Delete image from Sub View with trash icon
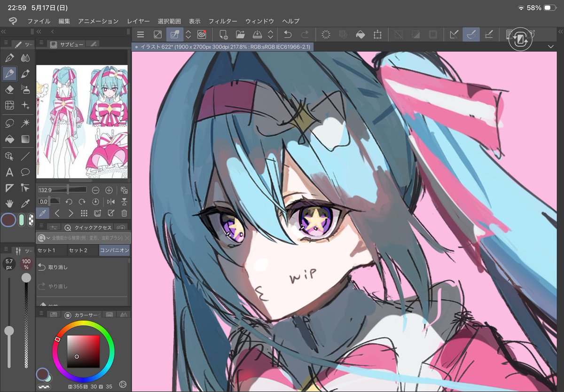This screenshot has width=564, height=392. coord(124,213)
